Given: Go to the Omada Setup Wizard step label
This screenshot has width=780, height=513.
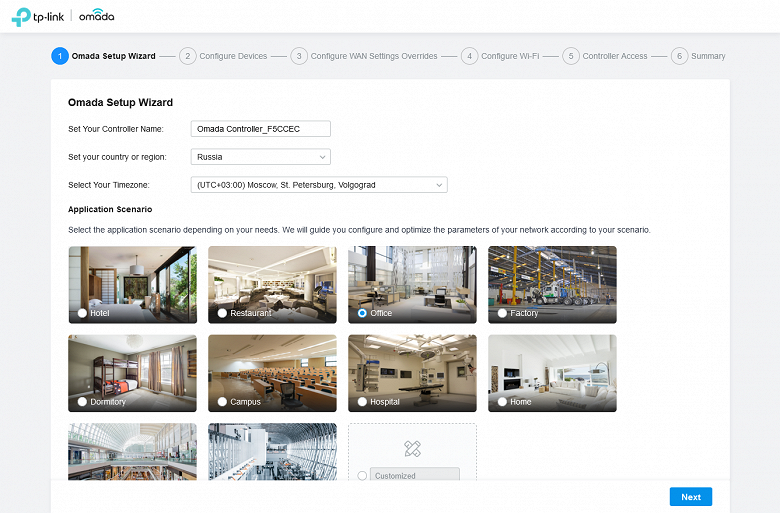Looking at the screenshot, I should [113, 56].
